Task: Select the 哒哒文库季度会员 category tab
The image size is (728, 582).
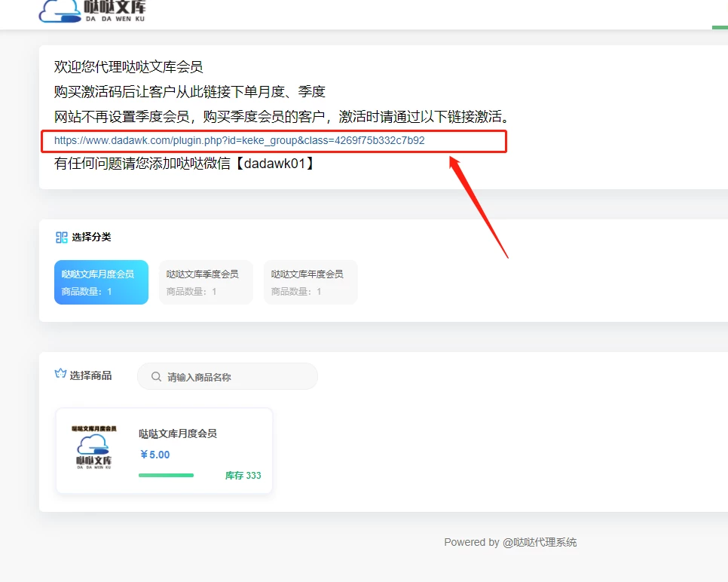Action: [x=206, y=283]
